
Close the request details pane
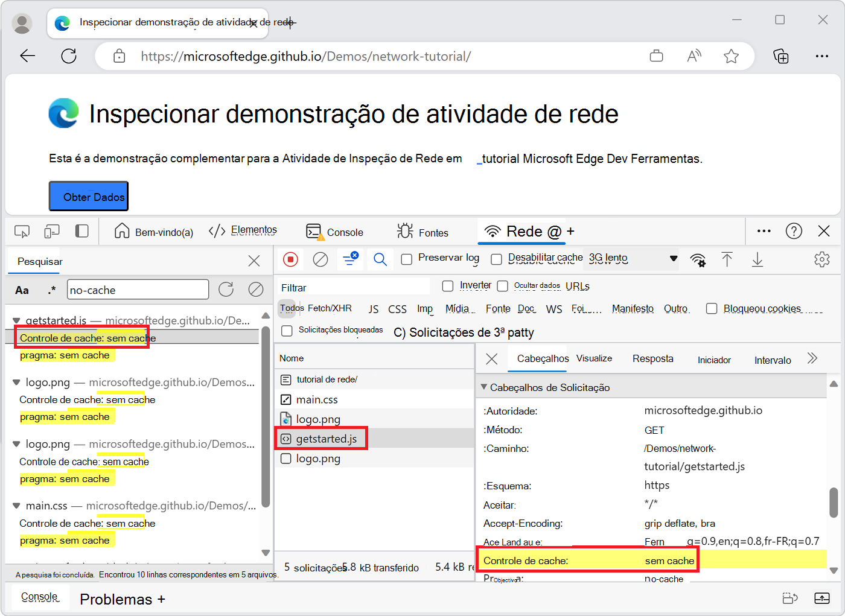tap(492, 359)
